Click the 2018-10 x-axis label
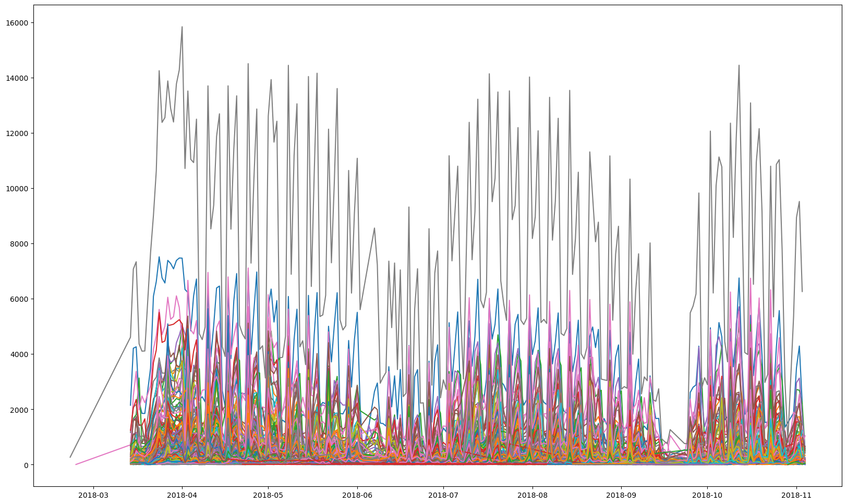The height and width of the screenshot is (504, 847). [708, 495]
